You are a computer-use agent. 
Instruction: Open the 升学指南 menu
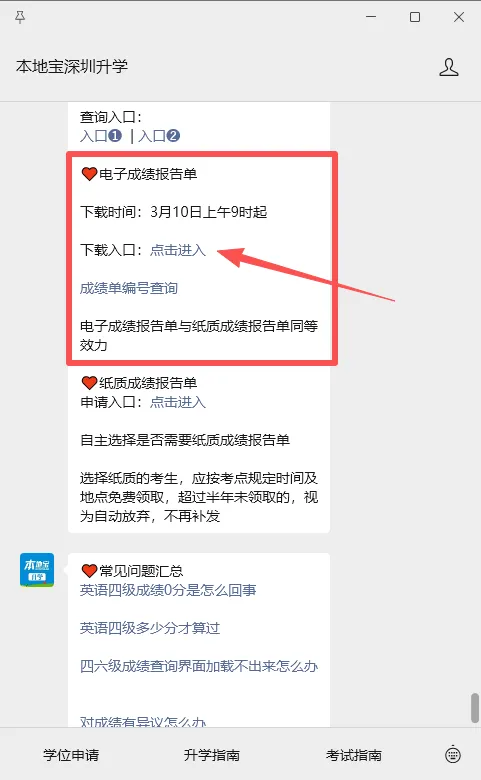[x=212, y=755]
